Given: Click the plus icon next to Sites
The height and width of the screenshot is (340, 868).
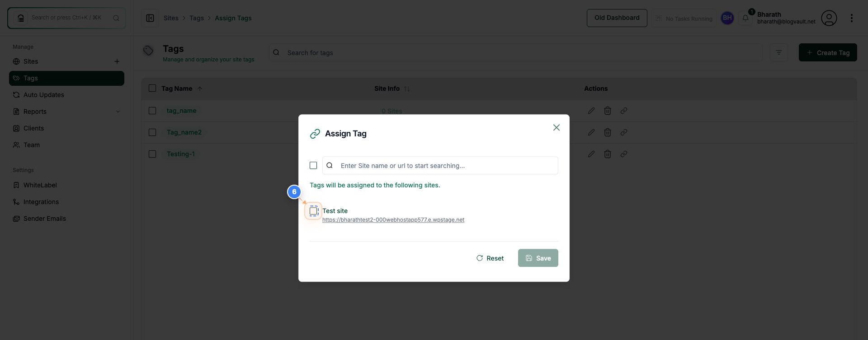Looking at the screenshot, I should 117,61.
